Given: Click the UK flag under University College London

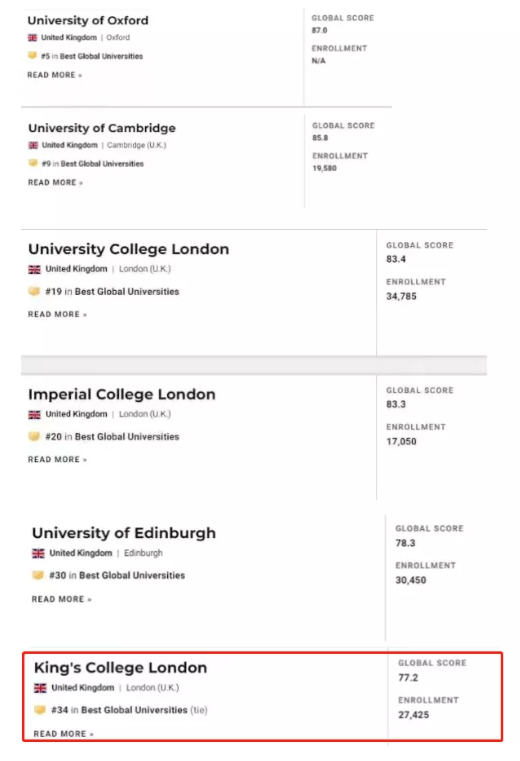Looking at the screenshot, I should coord(34,269).
